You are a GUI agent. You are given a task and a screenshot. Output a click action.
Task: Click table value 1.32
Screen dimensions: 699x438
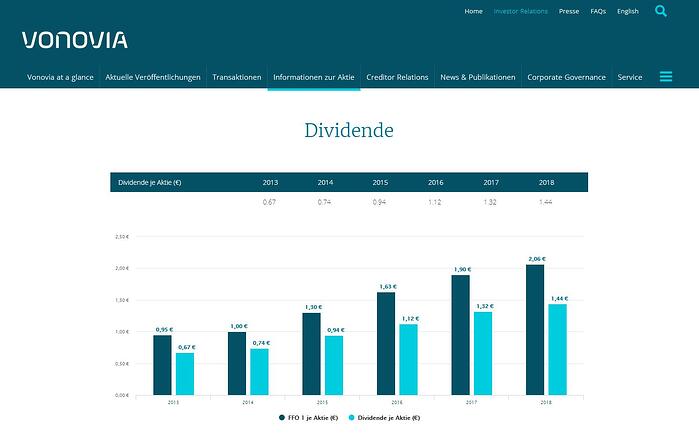(x=490, y=202)
